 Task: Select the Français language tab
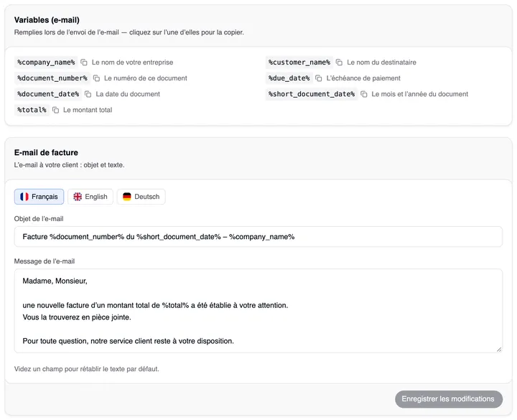click(39, 197)
